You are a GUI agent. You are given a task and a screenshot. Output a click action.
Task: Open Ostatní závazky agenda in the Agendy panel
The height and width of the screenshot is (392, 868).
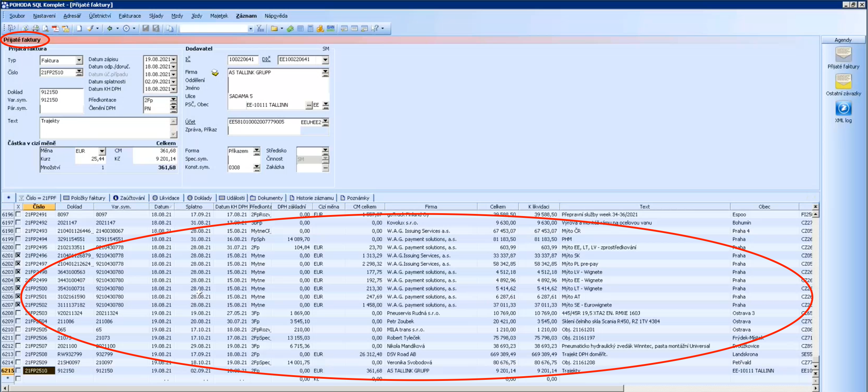(x=843, y=85)
